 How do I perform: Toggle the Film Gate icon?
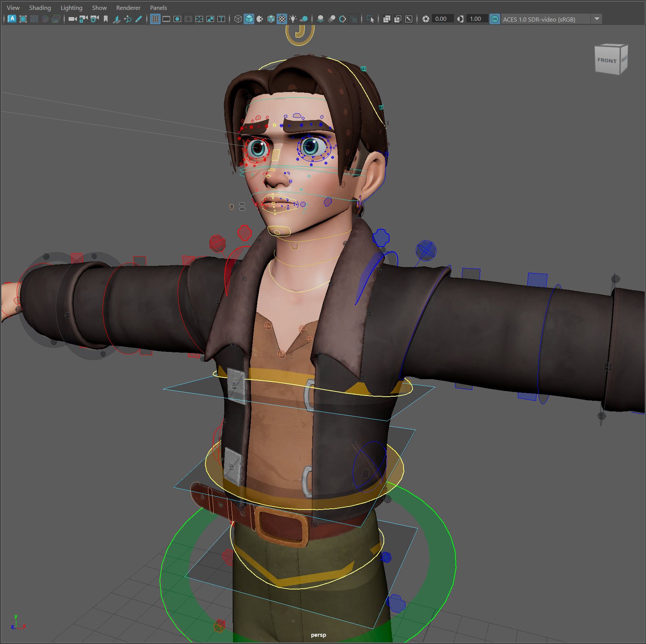tap(166, 19)
